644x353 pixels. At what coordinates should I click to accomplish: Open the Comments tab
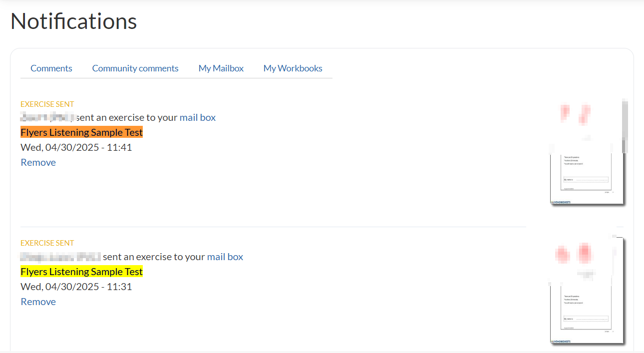point(51,68)
